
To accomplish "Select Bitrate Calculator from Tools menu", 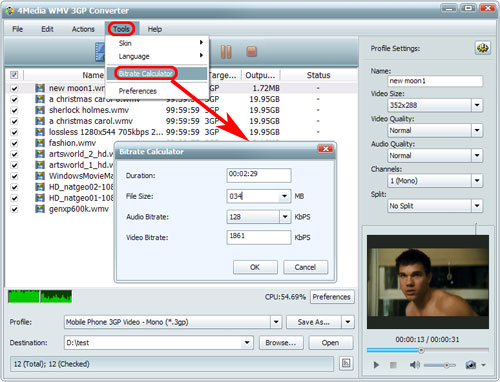I will coord(157,74).
